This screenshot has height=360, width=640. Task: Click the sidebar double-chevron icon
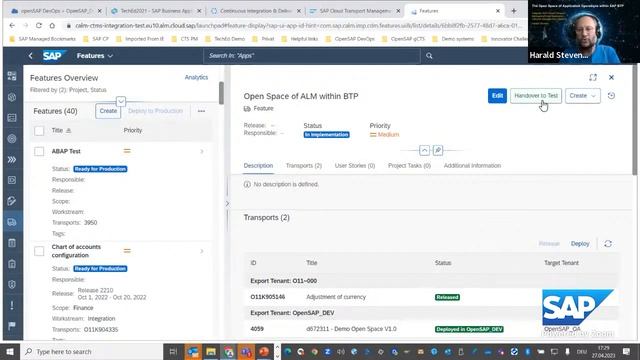pyautogui.click(x=12, y=160)
